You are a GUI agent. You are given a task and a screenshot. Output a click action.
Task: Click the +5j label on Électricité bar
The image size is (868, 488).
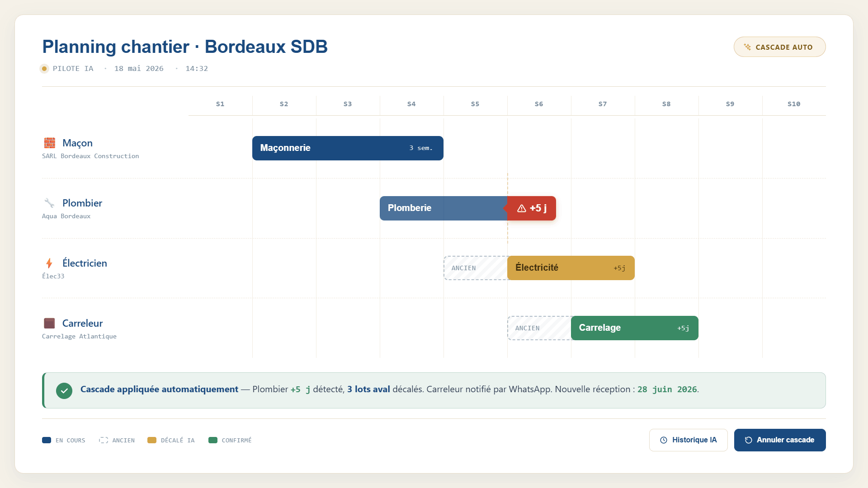[x=619, y=268]
